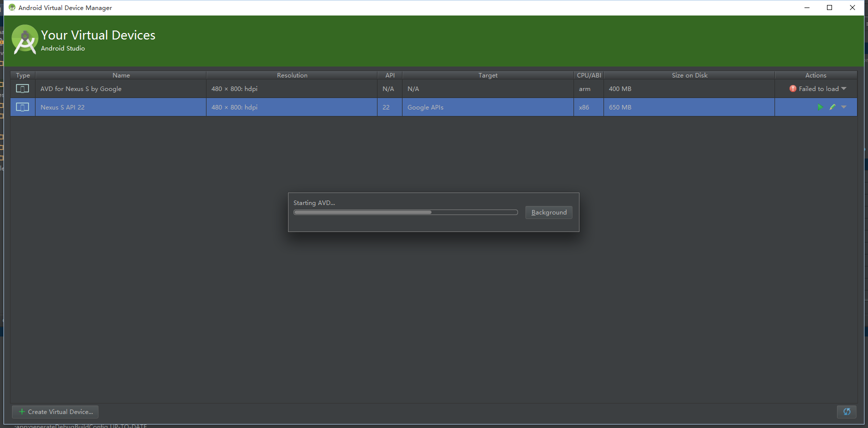This screenshot has height=428, width=868.
Task: Click the refresh AVD list icon
Action: 847,411
